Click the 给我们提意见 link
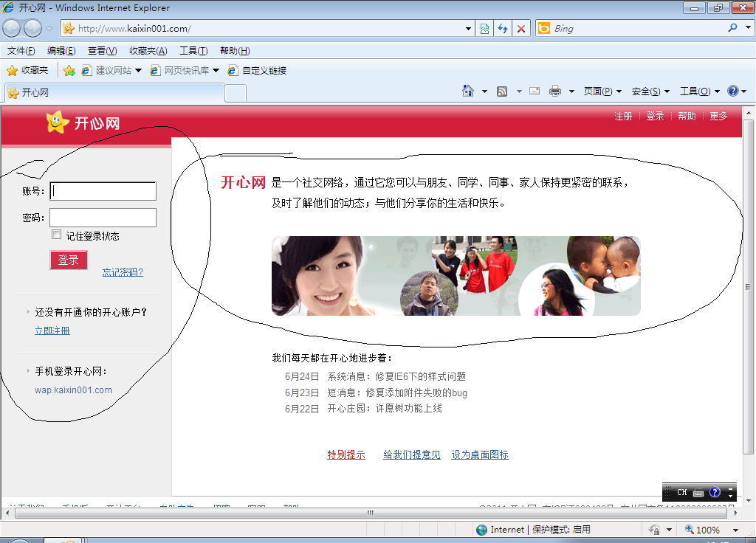Screen dimensions: 756x543 (412, 454)
